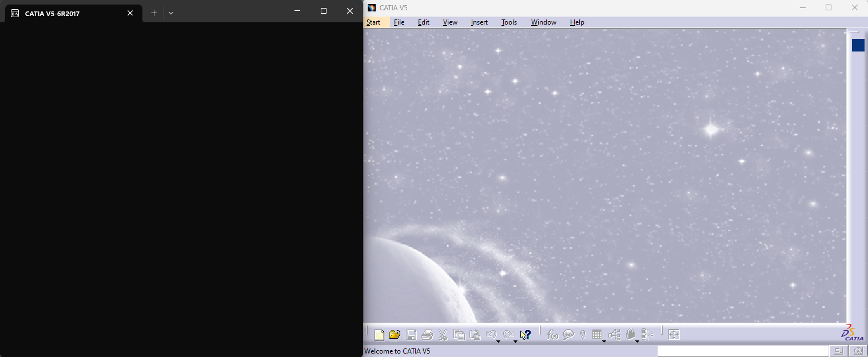Click the Fit All In icon
Screen dimensions: 868x357
[674, 335]
